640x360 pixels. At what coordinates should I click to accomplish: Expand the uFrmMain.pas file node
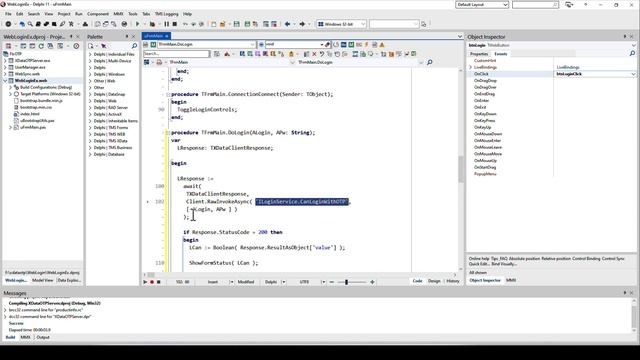click(11, 127)
